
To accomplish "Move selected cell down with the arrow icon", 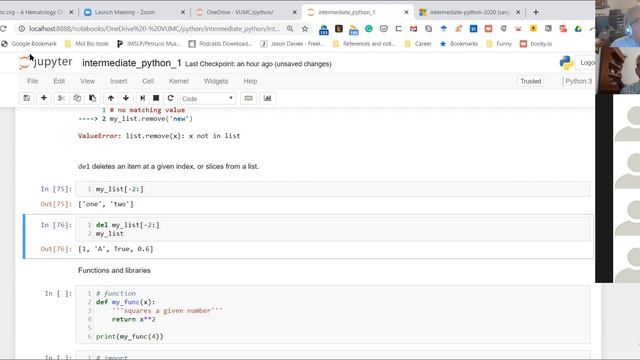I will (x=126, y=98).
